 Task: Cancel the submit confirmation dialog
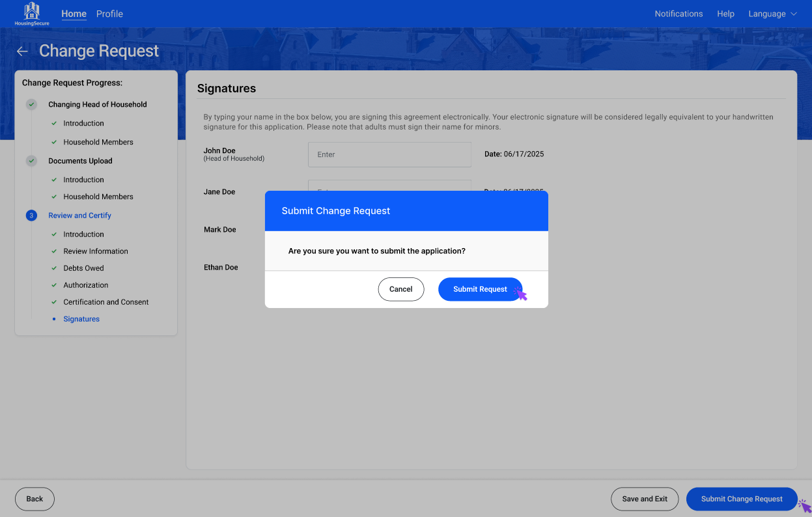pyautogui.click(x=400, y=289)
